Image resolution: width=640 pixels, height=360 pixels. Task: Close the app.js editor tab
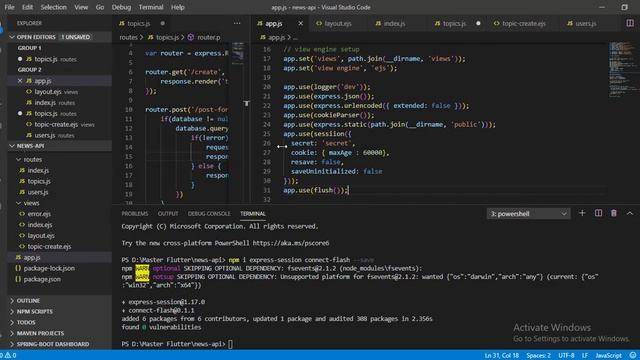point(300,24)
